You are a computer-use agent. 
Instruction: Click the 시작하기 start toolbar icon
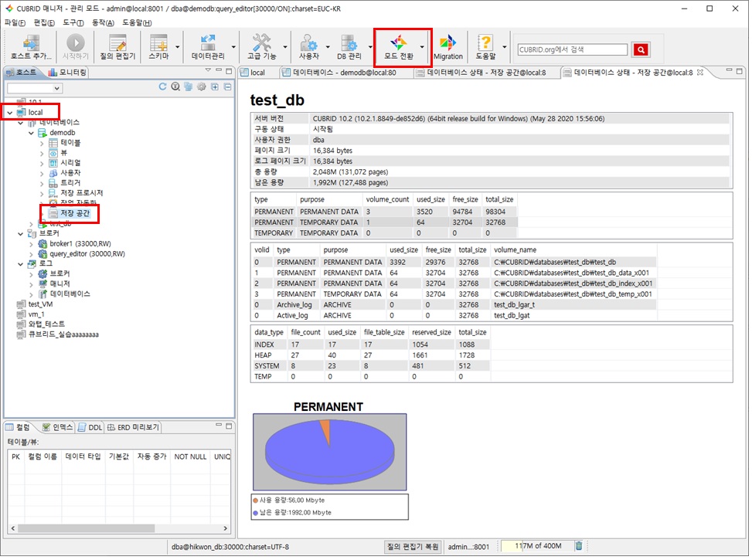[75, 47]
